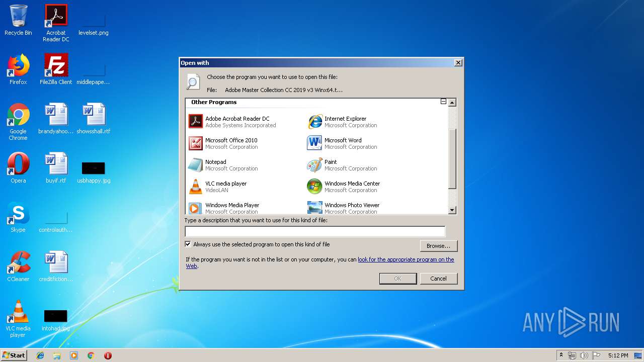Choose Internet Explorer from the program list
The image size is (644, 362).
(342, 122)
